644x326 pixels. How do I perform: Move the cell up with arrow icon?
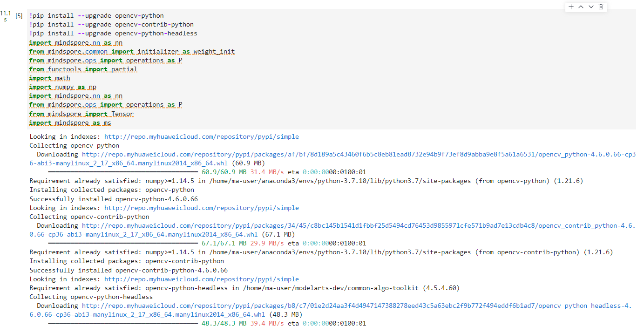tap(581, 7)
